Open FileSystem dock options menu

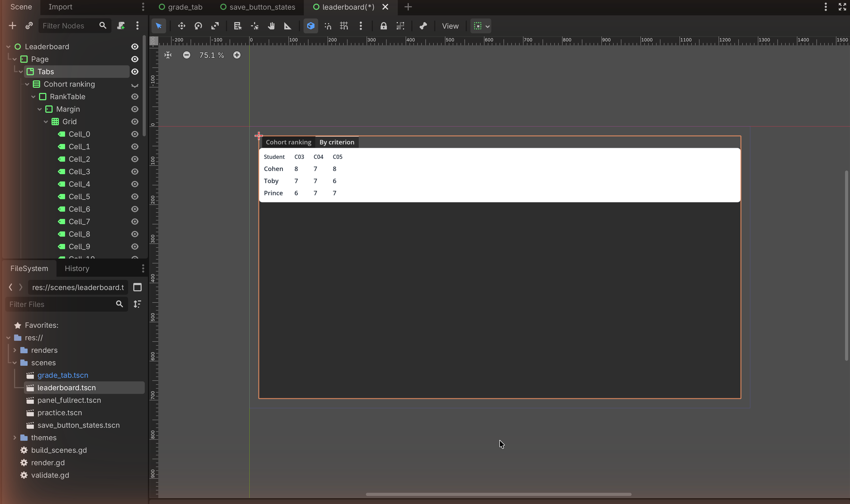point(143,268)
